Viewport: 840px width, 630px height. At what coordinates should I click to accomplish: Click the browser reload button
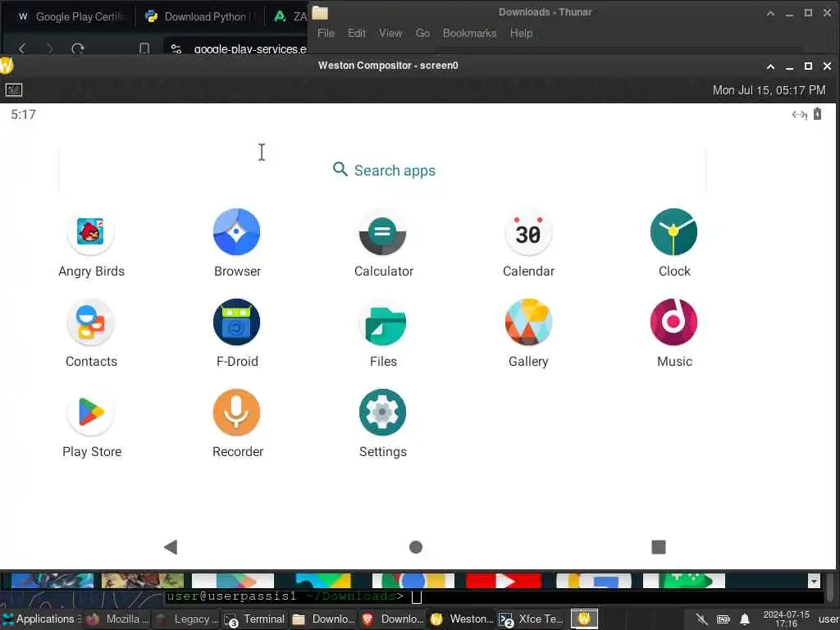(x=78, y=48)
